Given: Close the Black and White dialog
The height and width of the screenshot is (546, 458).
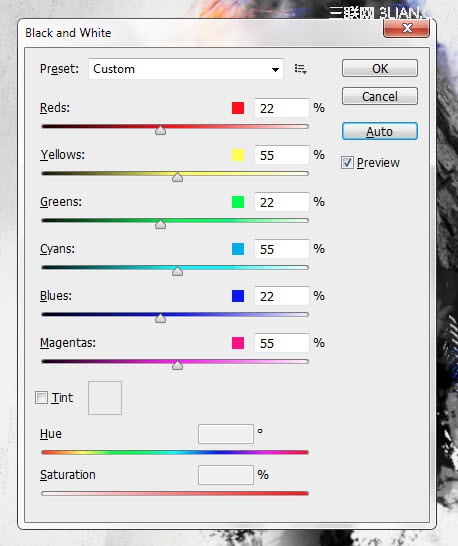Looking at the screenshot, I should tap(406, 28).
